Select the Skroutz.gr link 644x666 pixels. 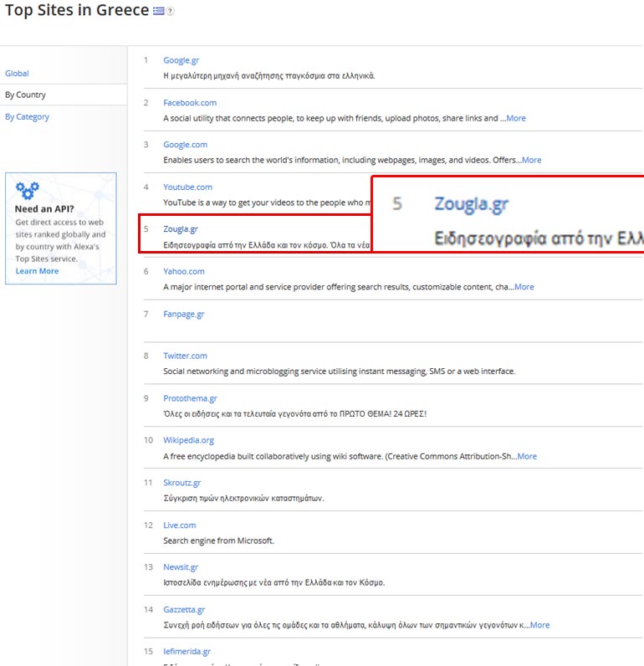point(181,483)
